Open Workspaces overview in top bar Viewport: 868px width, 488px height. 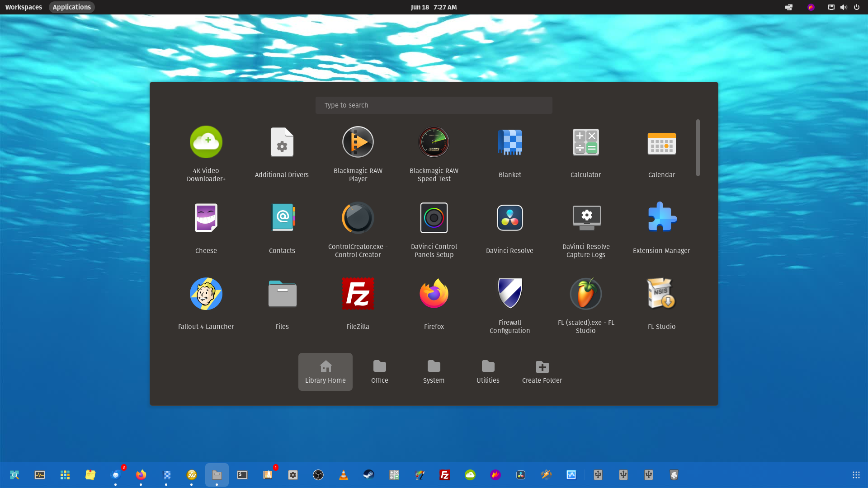coord(24,7)
